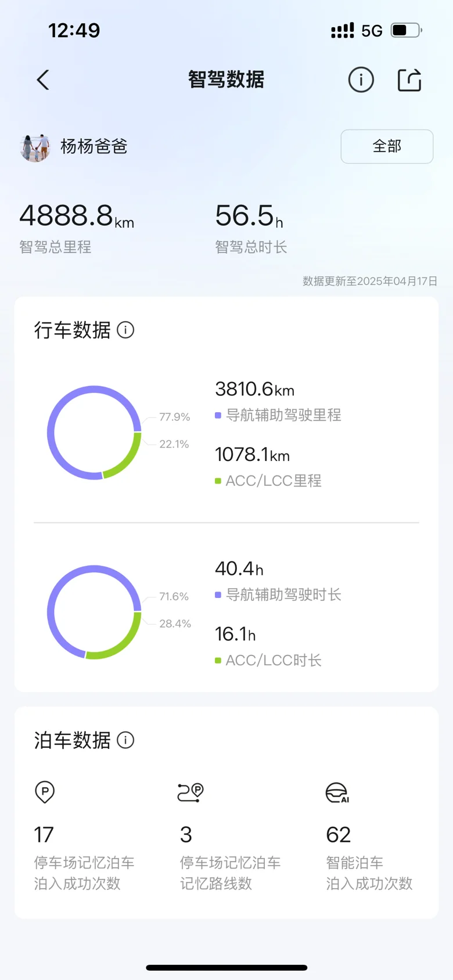This screenshot has width=453, height=980.
Task: Tap the 56.5 h total duration
Action: point(249,217)
